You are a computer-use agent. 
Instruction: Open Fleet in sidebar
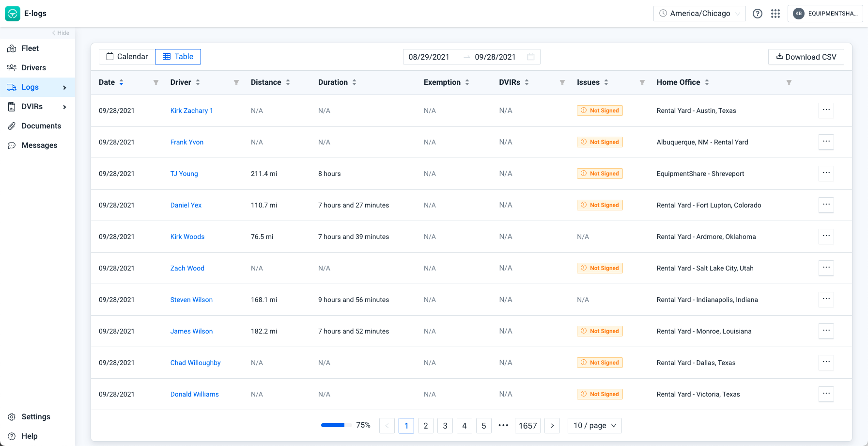(37, 48)
